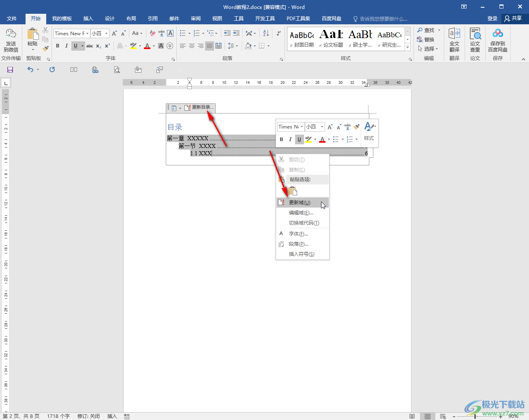Select 更新域 from the context menu
Screen dimensions: 529x420
click(x=300, y=203)
